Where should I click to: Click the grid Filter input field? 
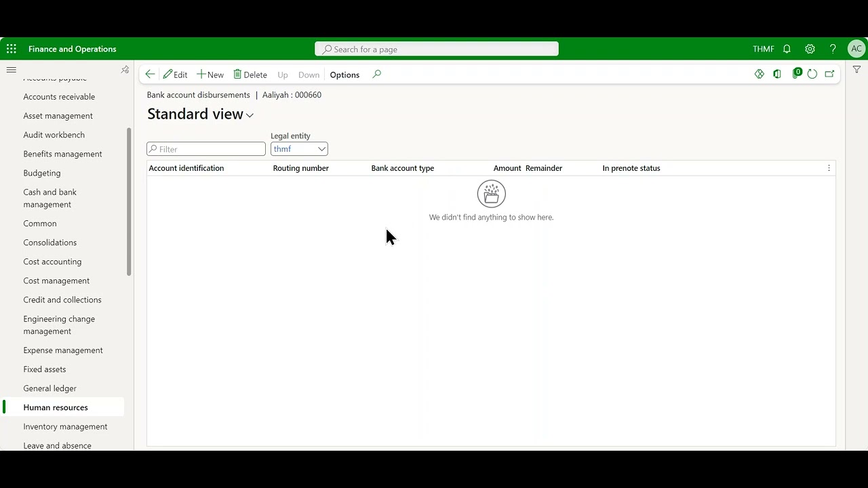(206, 148)
